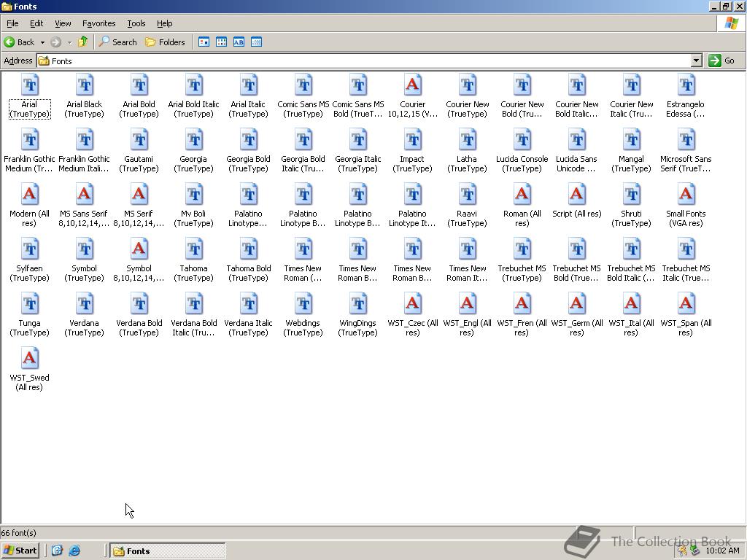Image resolution: width=747 pixels, height=560 pixels.
Task: Select Verdana Italic (TrueType) font
Action: coord(249,304)
